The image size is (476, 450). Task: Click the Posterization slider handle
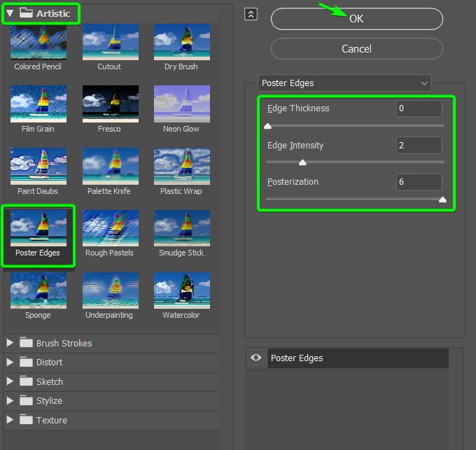coord(442,199)
